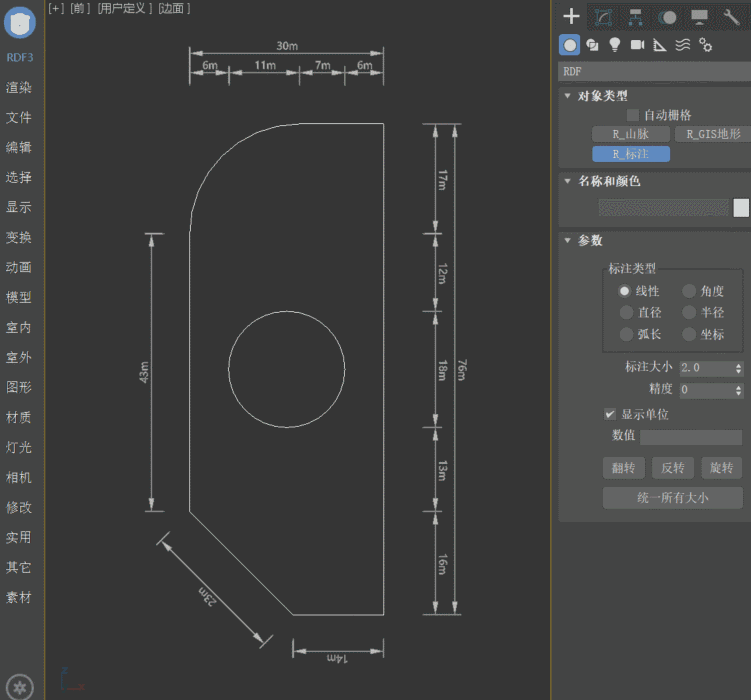The width and height of the screenshot is (751, 700).
Task: Enable the 自动栅格 checkbox
Action: (632, 115)
